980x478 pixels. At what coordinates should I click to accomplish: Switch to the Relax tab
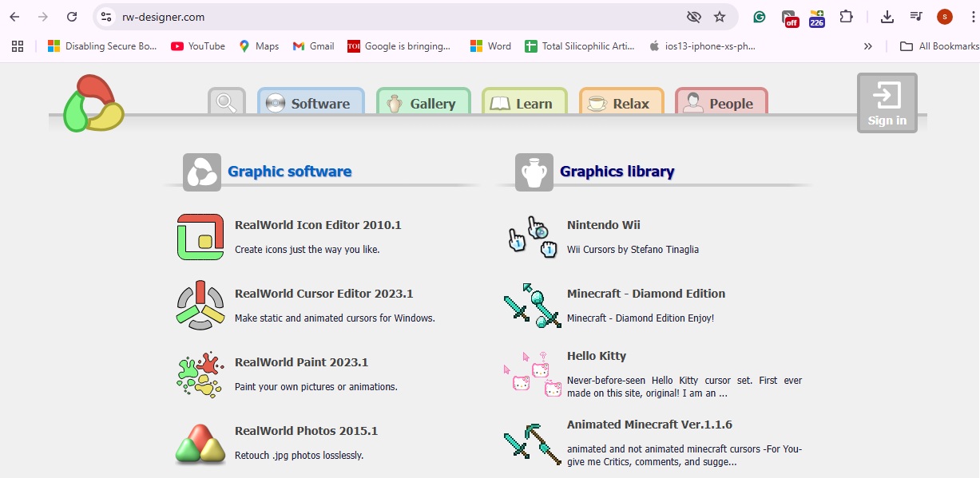pyautogui.click(x=621, y=102)
